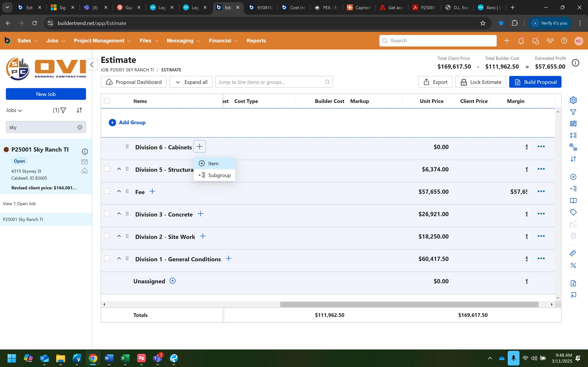
Task: Open three-dot menu for Division 3 - Concrete
Action: (x=541, y=214)
